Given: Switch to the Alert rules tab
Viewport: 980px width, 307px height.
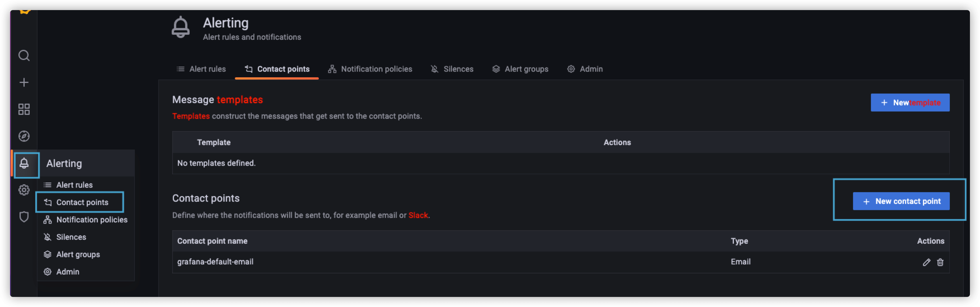Looking at the screenshot, I should (201, 69).
